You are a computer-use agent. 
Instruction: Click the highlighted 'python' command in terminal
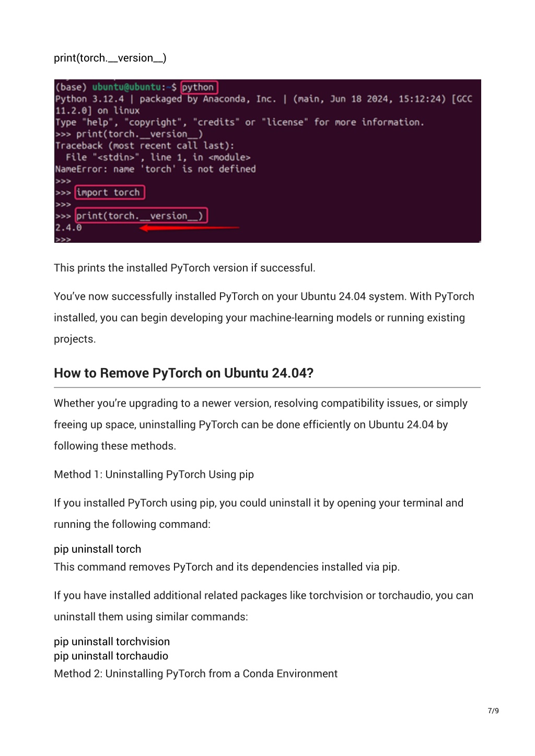[x=199, y=87]
